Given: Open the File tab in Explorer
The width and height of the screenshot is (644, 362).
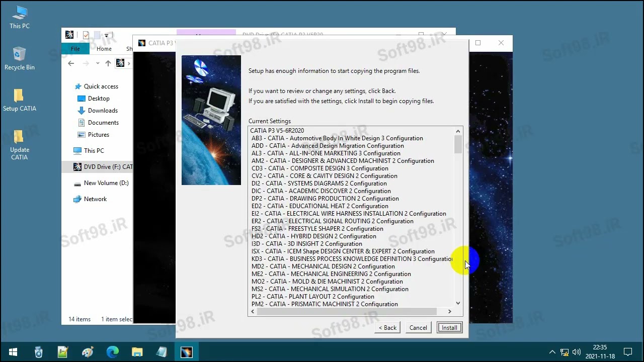Looking at the screenshot, I should coord(75,49).
